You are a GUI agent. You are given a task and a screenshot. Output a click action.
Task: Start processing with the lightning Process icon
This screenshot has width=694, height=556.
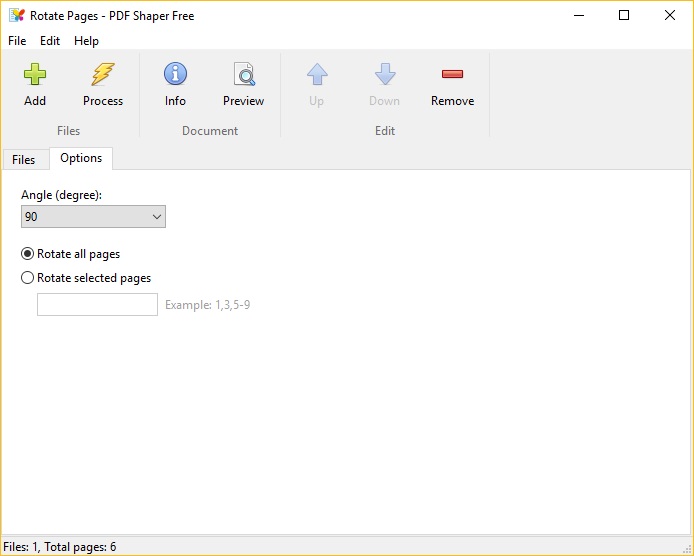103,74
